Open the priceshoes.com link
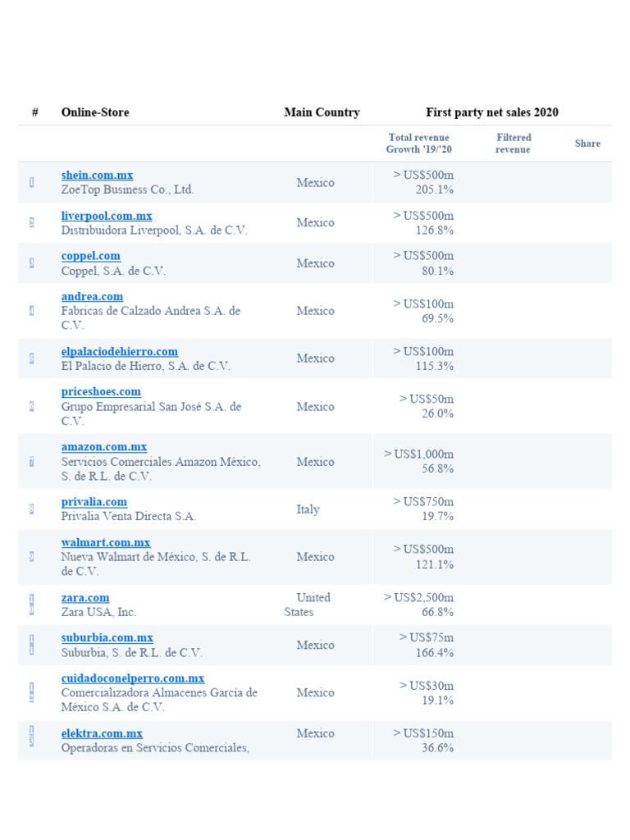The width and height of the screenshot is (630, 840). click(101, 391)
